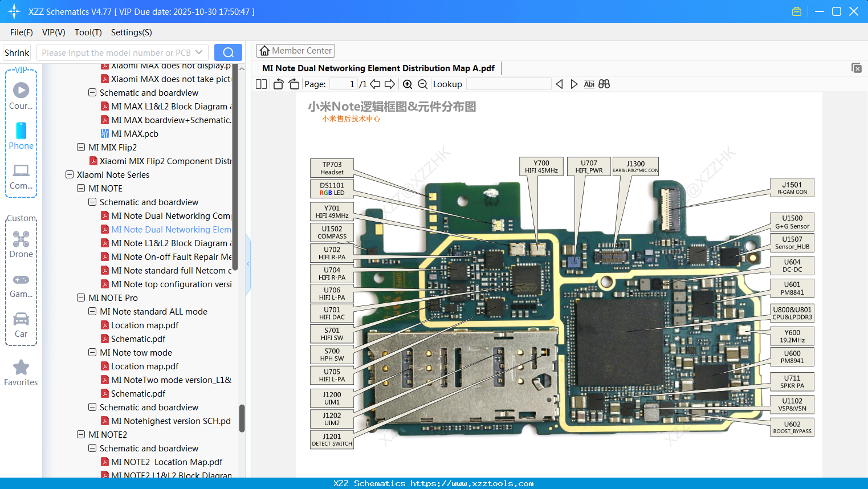Zoom out of the PDF page

pyautogui.click(x=422, y=84)
